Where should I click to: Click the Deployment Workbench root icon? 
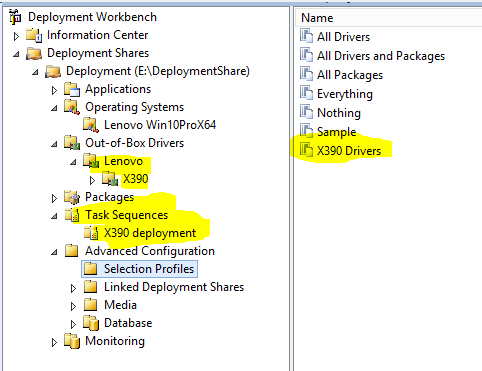pos(15,17)
